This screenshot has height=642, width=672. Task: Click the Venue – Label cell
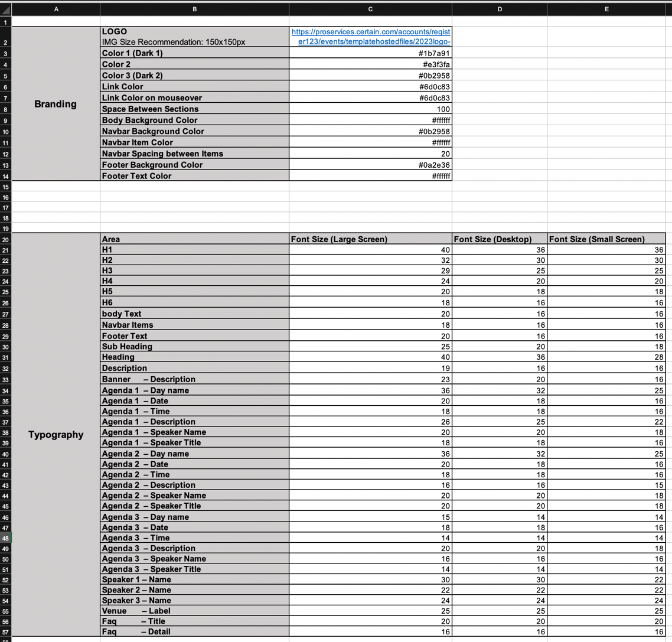click(194, 611)
